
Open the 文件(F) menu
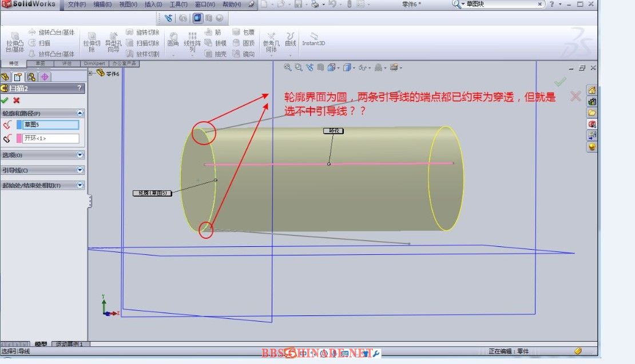click(77, 4)
